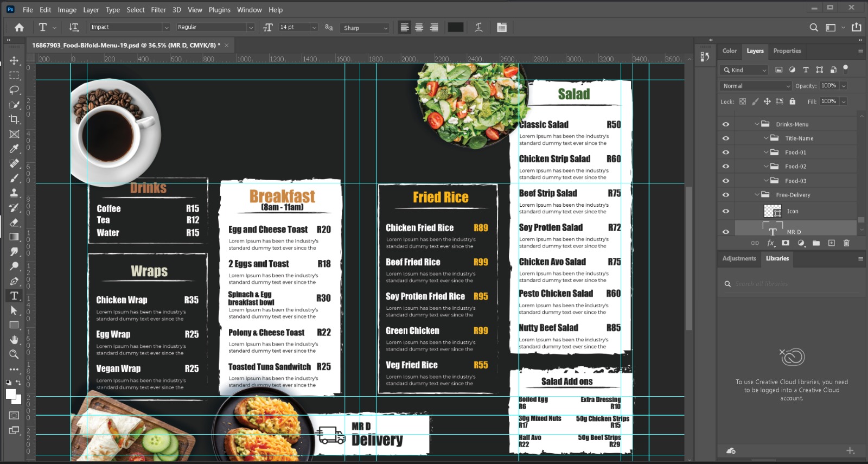
Task: Switch to the Properties tab
Action: [787, 51]
